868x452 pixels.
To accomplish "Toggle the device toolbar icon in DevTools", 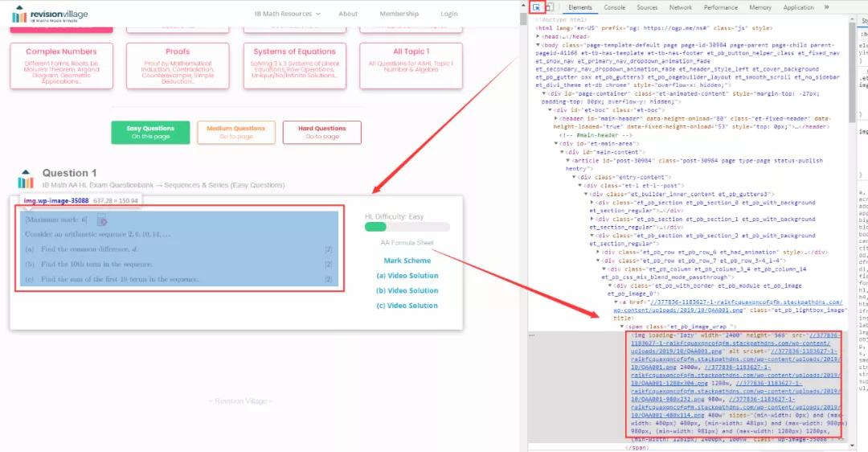I will 549,7.
